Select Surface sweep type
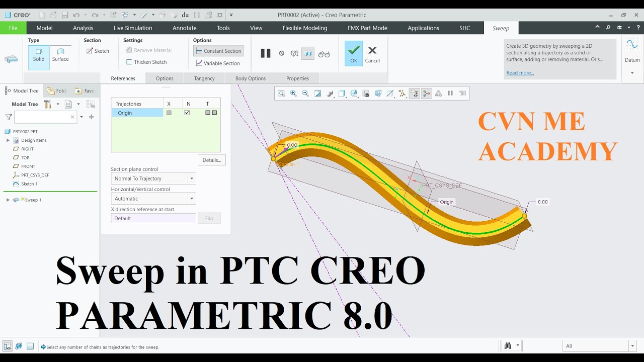The image size is (644, 362). pos(60,55)
